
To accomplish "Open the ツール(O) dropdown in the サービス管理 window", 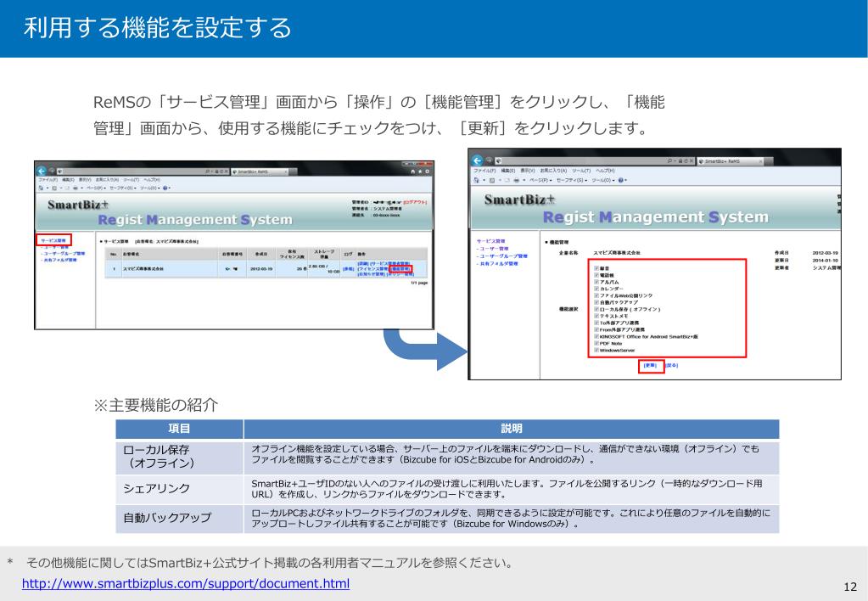I will (x=150, y=188).
